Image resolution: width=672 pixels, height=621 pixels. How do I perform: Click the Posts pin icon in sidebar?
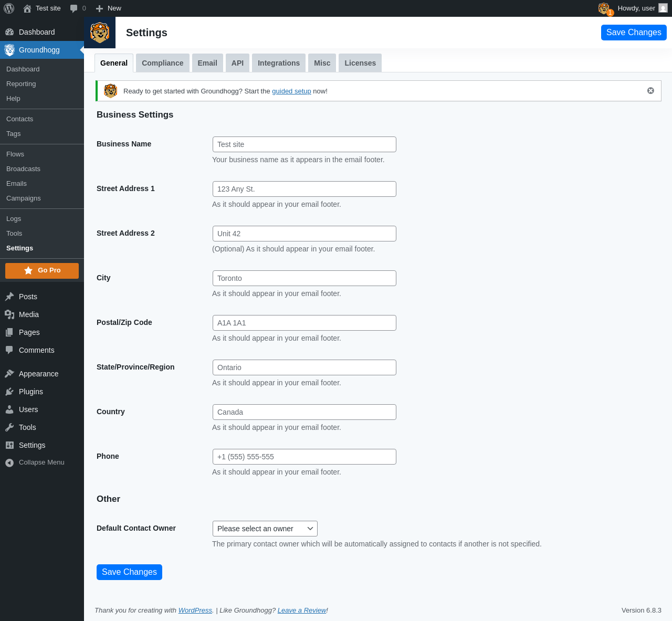[x=9, y=297]
